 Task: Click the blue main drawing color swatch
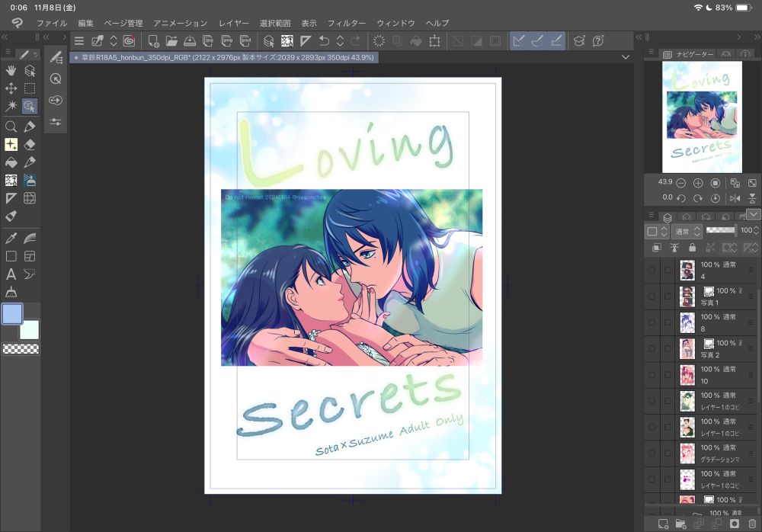[12, 314]
